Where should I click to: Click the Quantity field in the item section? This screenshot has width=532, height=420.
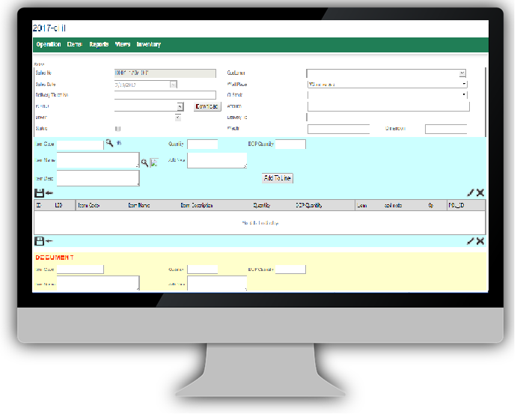pos(202,144)
